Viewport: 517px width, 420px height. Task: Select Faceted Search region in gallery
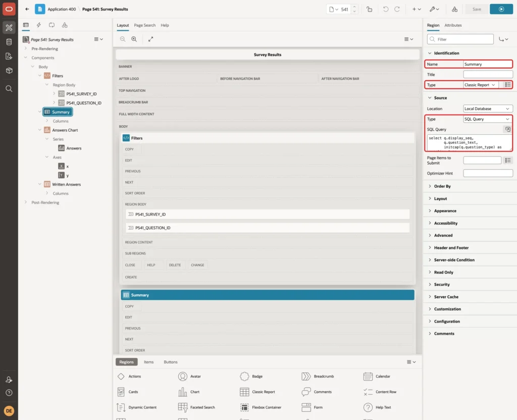[197, 407]
